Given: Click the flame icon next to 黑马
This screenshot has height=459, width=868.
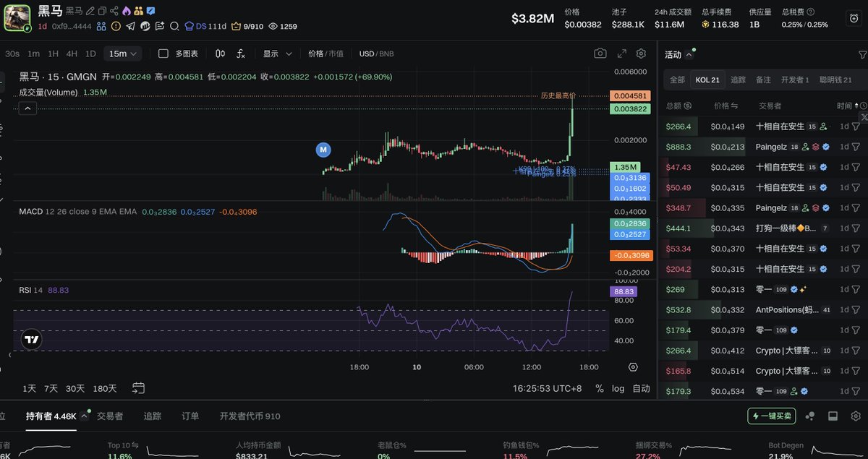Looking at the screenshot, I should coord(126,11).
